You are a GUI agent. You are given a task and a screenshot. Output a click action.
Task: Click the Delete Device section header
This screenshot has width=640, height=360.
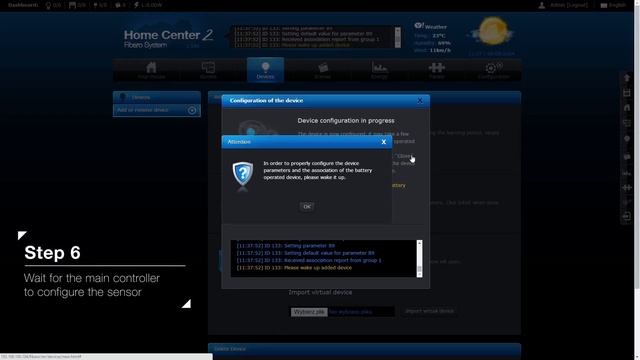[x=364, y=349]
